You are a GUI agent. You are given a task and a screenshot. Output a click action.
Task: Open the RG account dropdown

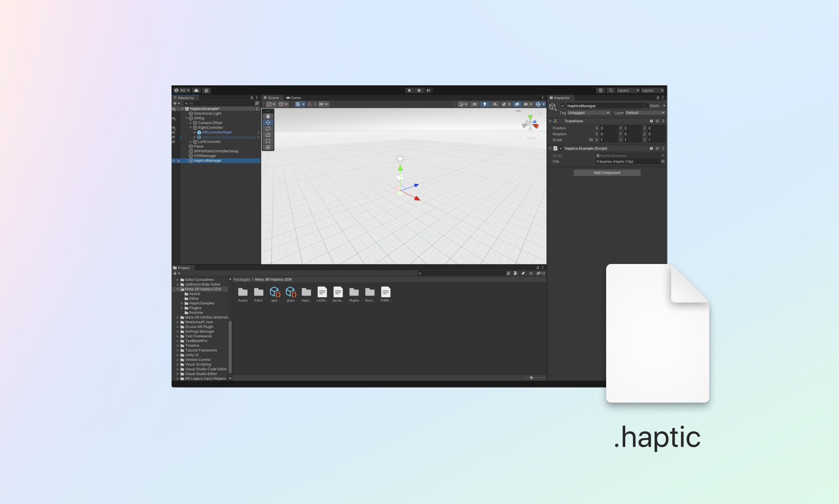(x=182, y=90)
